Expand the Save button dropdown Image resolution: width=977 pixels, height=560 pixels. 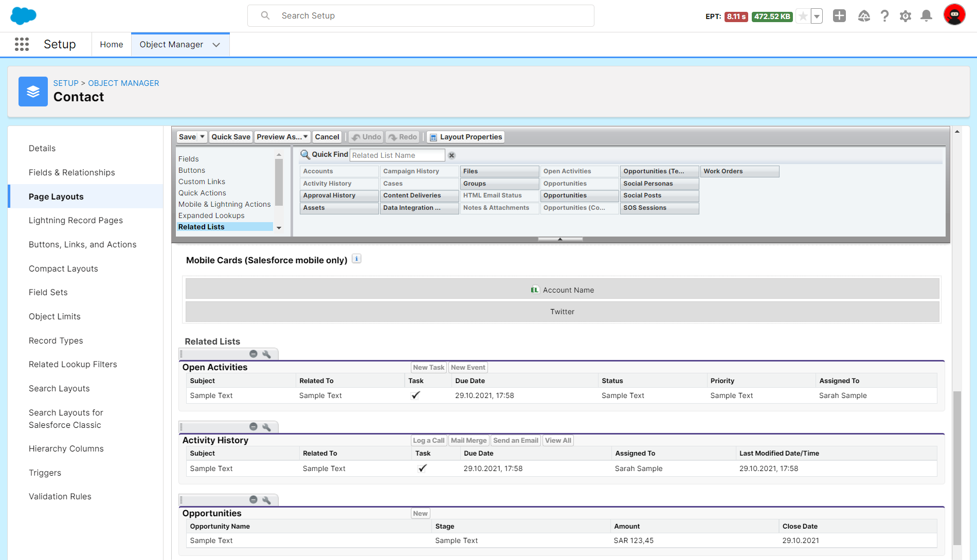click(x=202, y=137)
